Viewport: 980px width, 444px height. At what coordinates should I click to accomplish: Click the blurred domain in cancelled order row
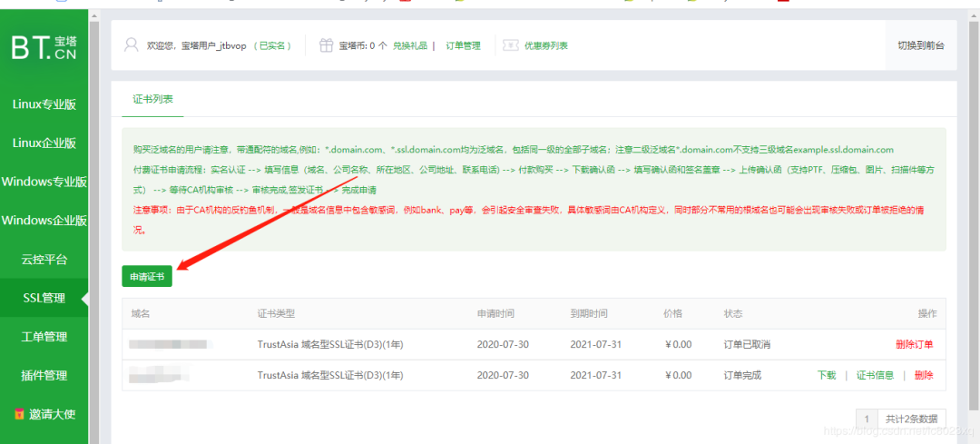pyautogui.click(x=171, y=344)
